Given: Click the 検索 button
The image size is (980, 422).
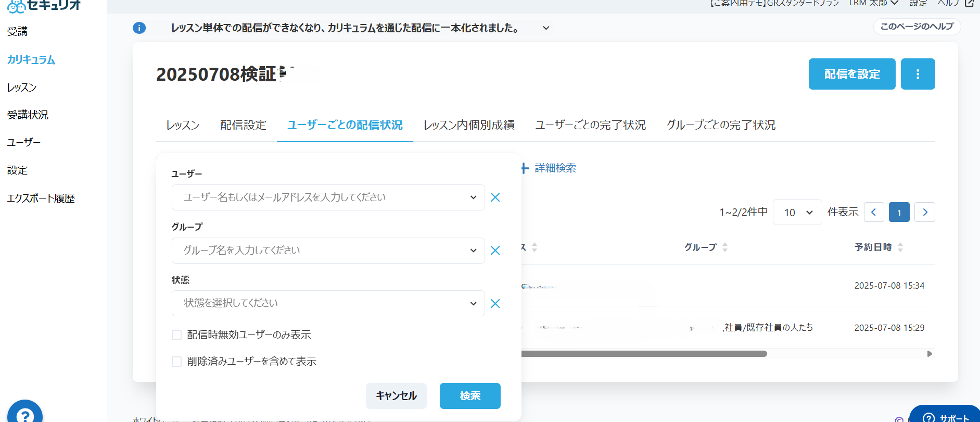Looking at the screenshot, I should [x=470, y=396].
